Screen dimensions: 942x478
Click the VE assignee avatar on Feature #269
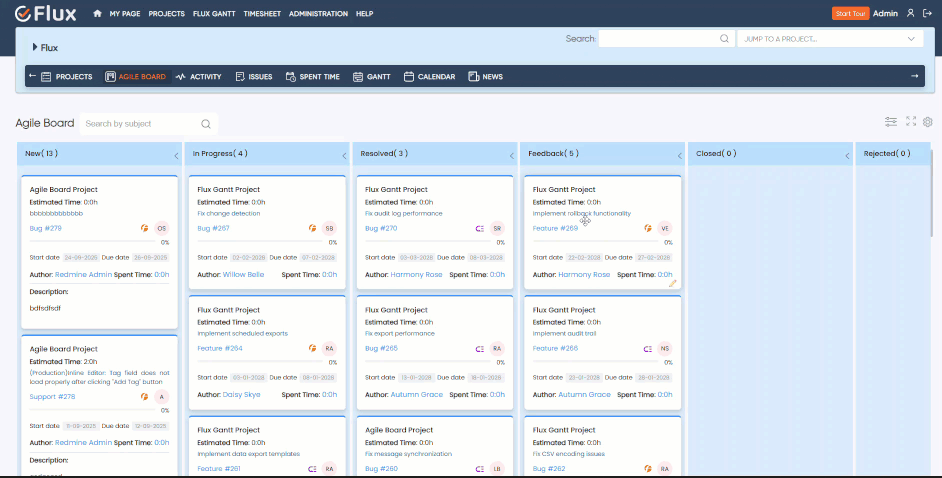coord(664,228)
